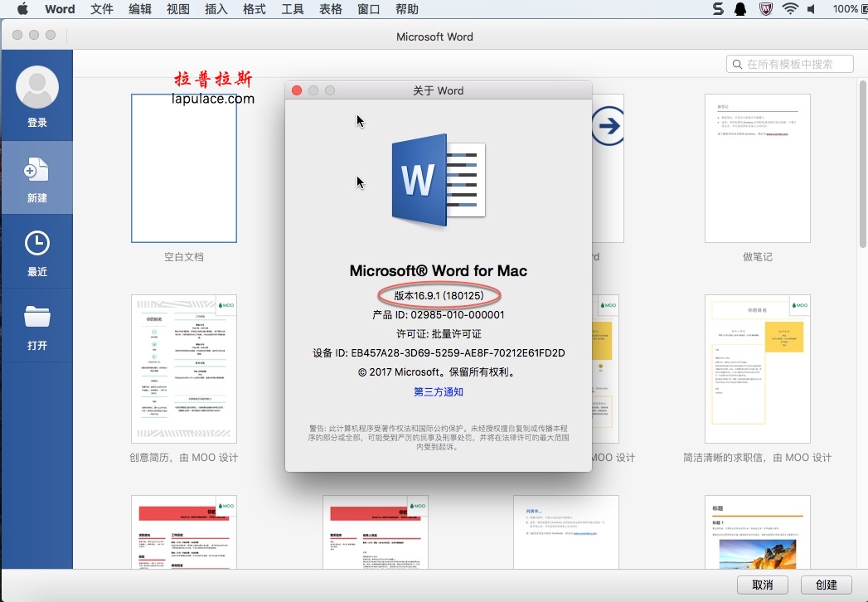
Task: Click the 设备 ID text line
Action: (439, 352)
